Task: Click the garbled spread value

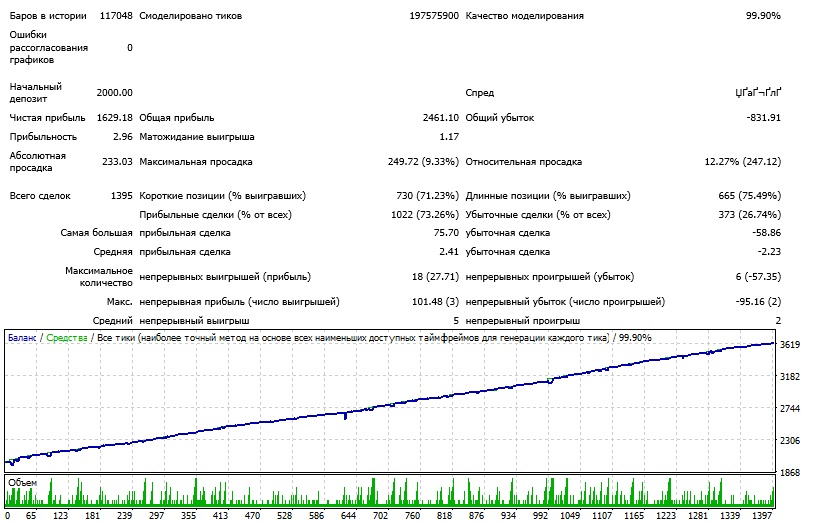Action: pyautogui.click(x=758, y=93)
